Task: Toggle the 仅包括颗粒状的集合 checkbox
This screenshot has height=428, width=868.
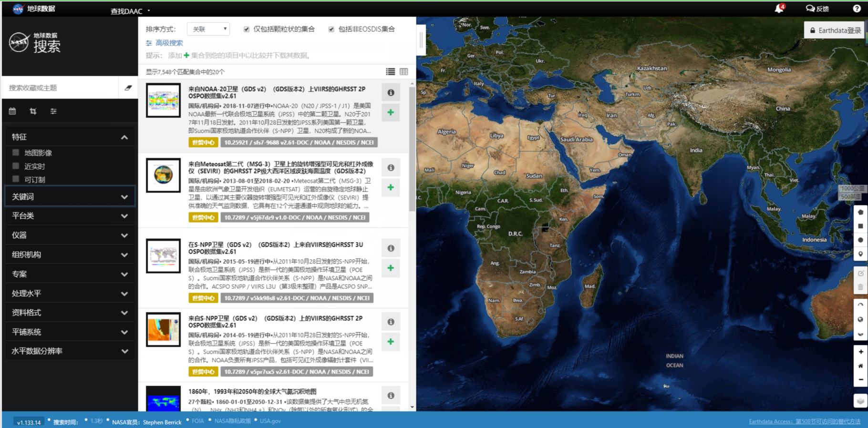Action: (x=247, y=29)
